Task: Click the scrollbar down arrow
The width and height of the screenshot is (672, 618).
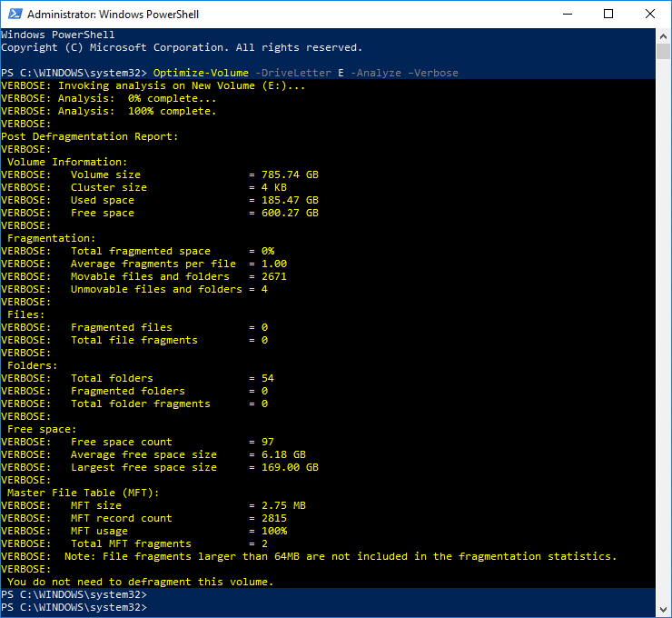Action: (x=663, y=609)
